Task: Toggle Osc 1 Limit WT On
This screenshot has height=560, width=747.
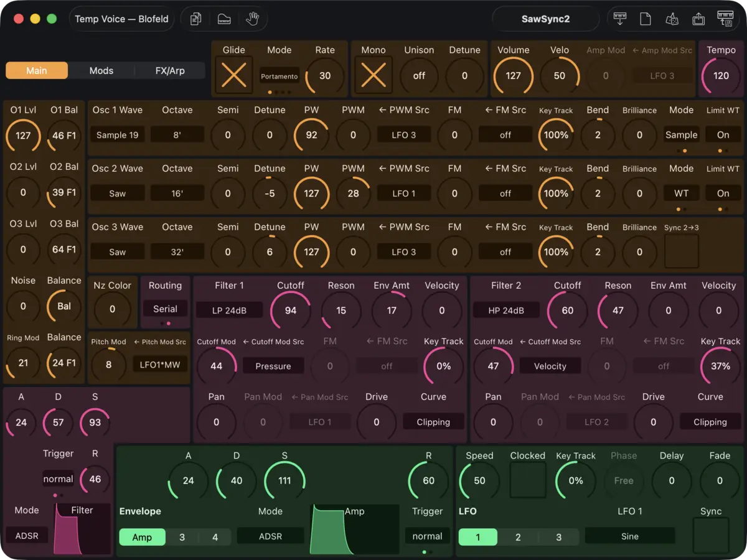Action: click(723, 134)
